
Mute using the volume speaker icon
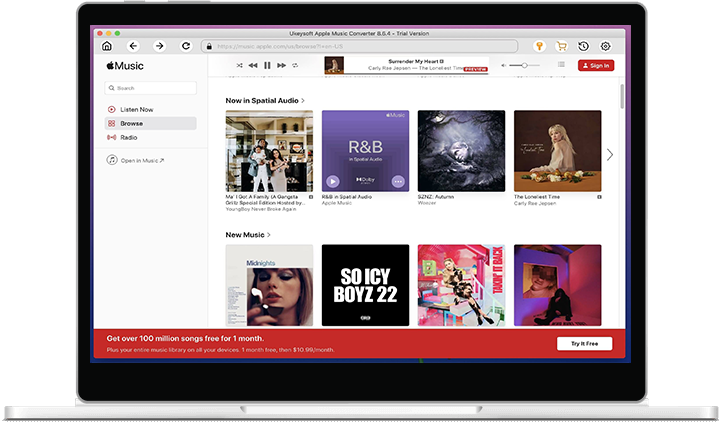pos(504,65)
